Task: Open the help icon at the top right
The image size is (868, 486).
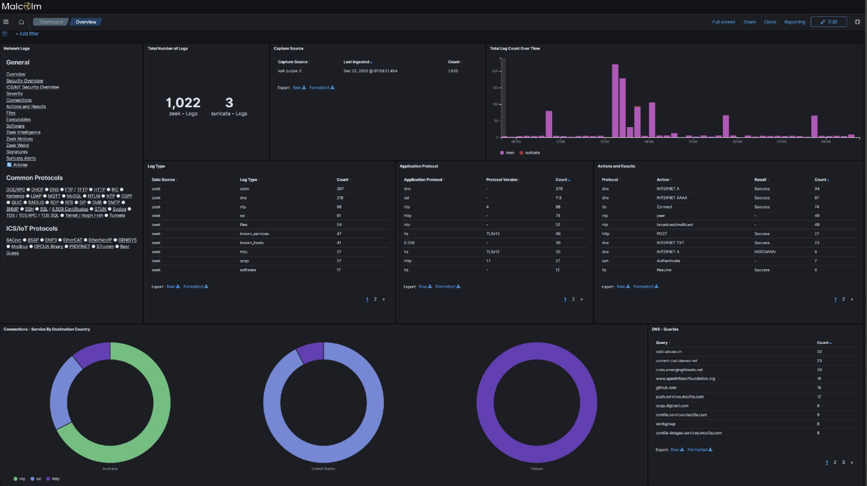Action: pyautogui.click(x=857, y=22)
